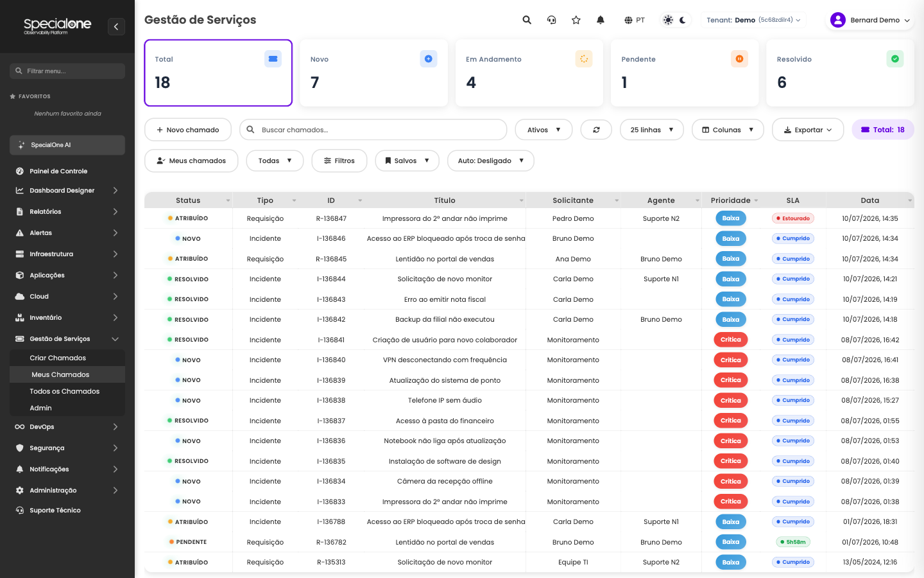Collapse Gestão de Serviços menu
The width and height of the screenshot is (924, 578).
pos(67,338)
